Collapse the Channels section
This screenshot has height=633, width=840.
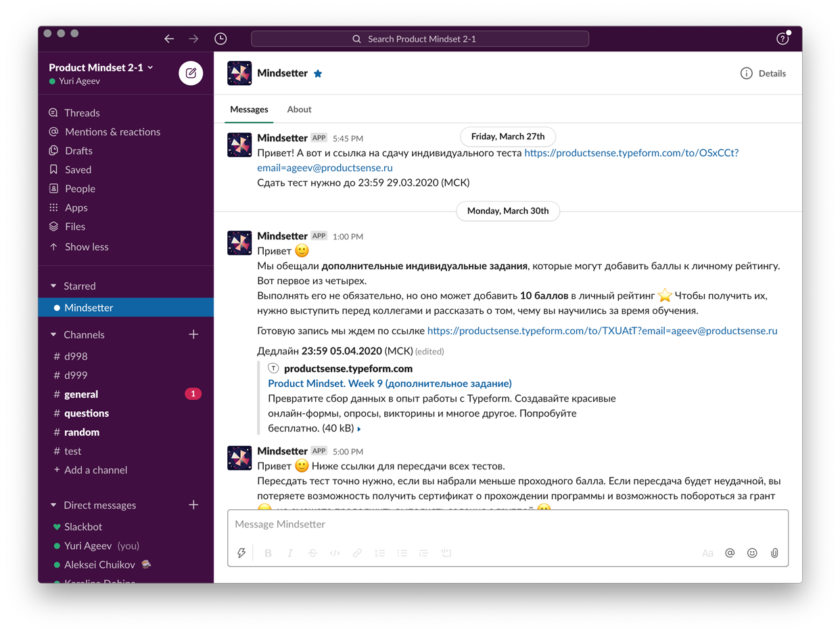[x=53, y=335]
